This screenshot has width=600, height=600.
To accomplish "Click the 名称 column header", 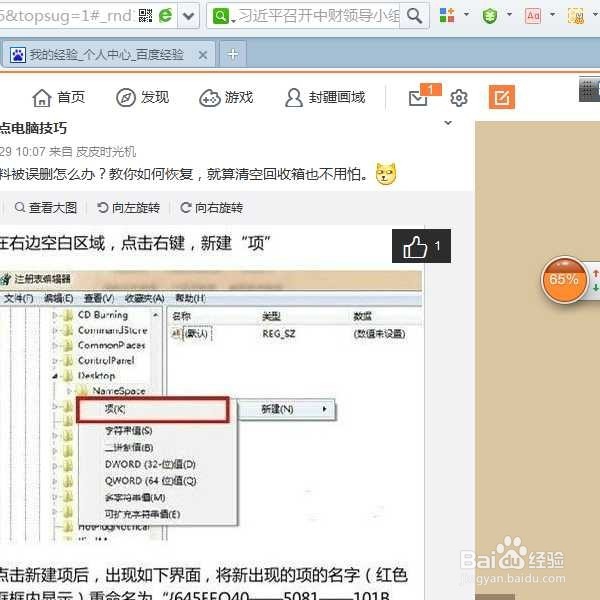I will point(181,316).
